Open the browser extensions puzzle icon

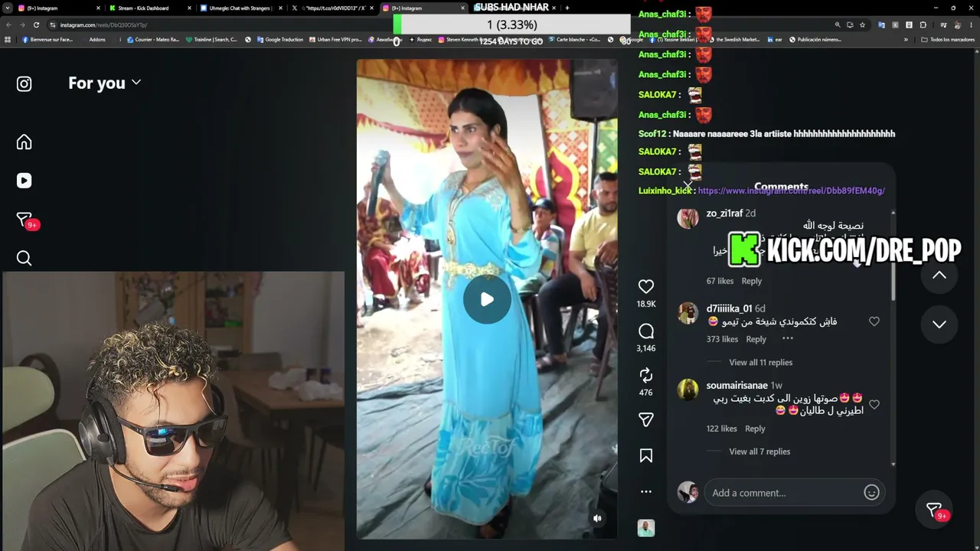pyautogui.click(x=923, y=24)
